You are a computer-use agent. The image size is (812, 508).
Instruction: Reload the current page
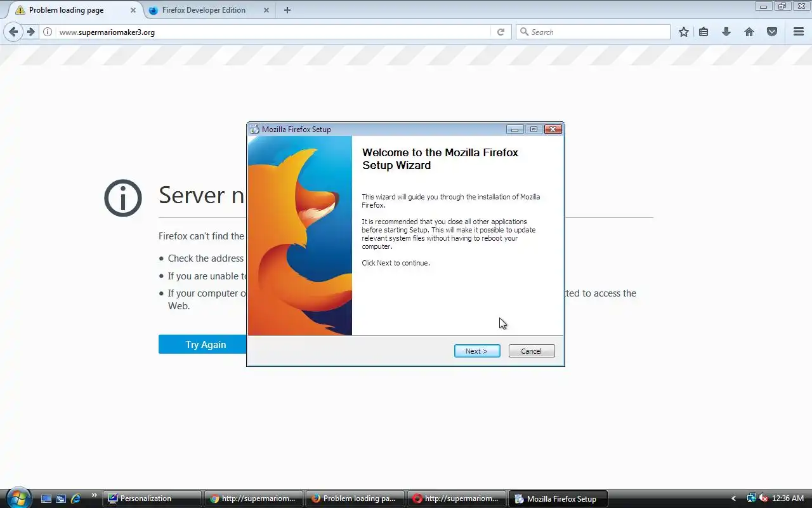click(x=501, y=32)
